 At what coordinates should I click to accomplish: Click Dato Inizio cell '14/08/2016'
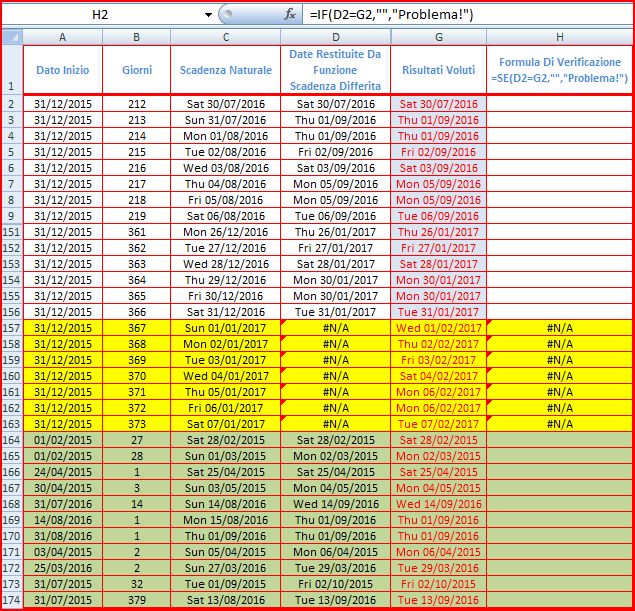63,519
